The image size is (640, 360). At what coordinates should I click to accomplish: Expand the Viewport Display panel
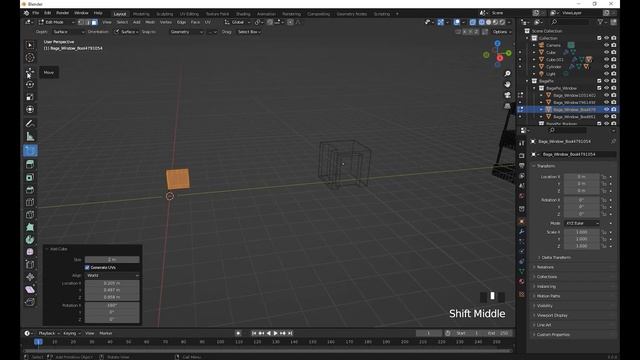552,316
